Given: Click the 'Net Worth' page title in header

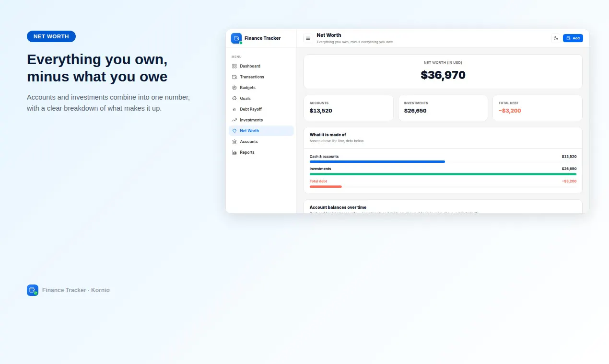Looking at the screenshot, I should 329,35.
